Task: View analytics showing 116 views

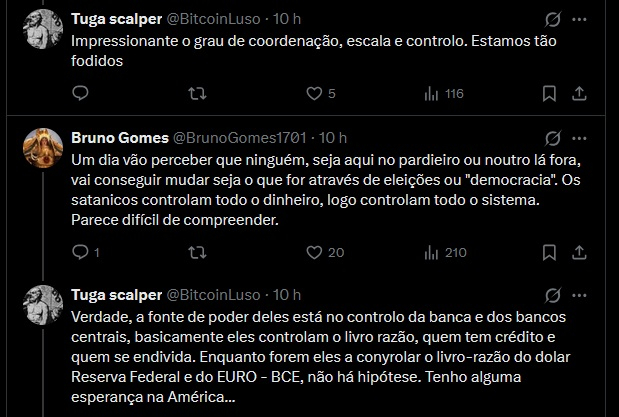Action: [x=432, y=94]
